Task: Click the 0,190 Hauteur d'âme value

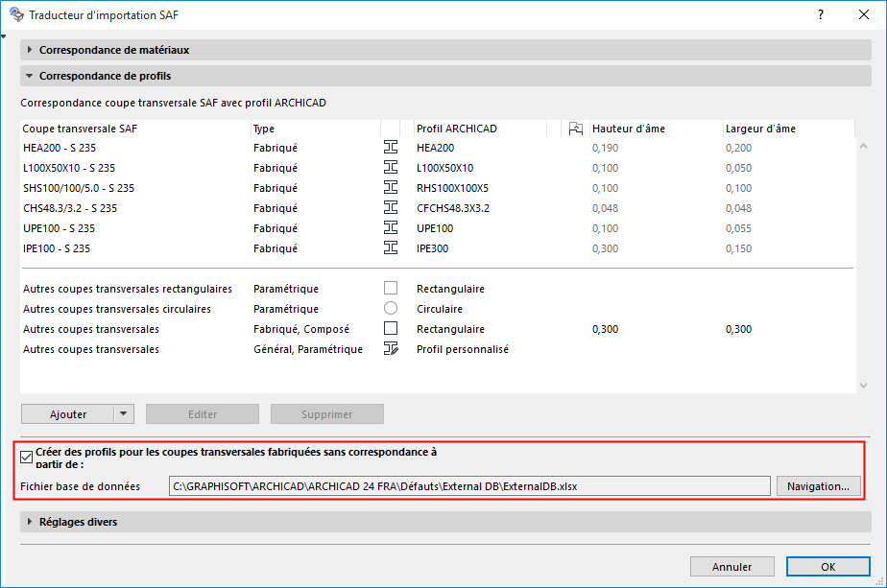Action: 606,148
